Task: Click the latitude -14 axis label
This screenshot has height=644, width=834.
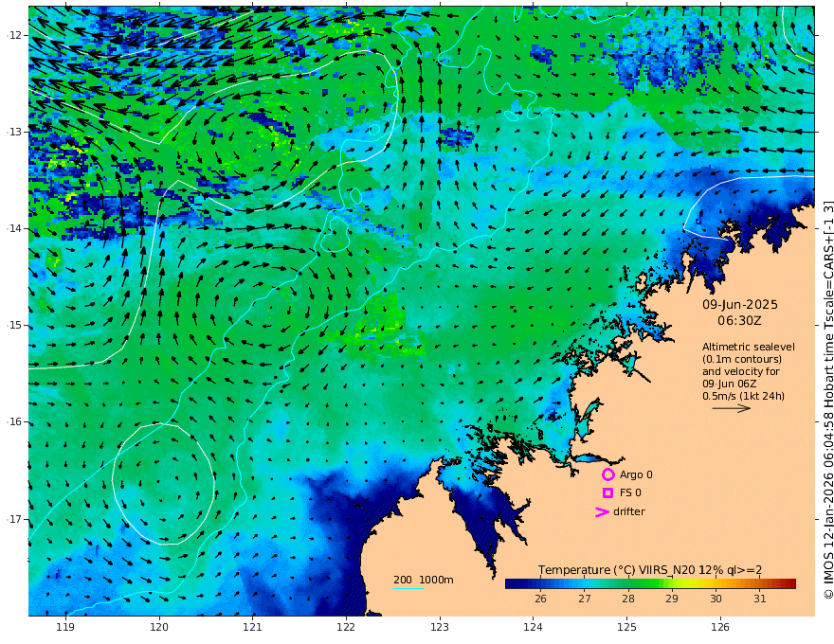Action: point(14,228)
